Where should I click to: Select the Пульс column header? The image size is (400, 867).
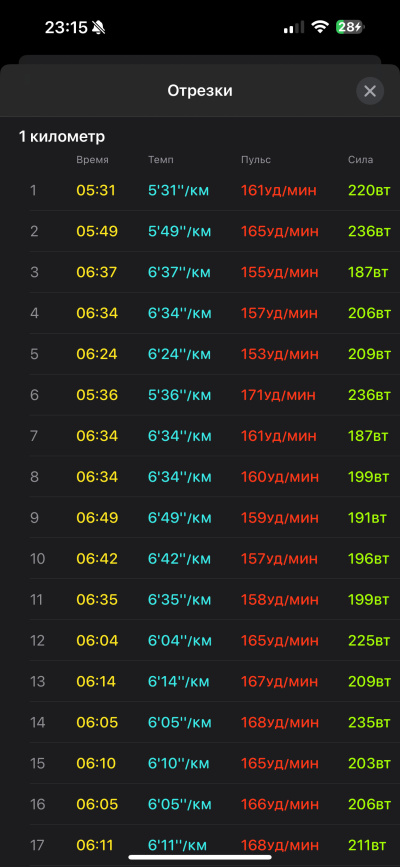click(256, 160)
